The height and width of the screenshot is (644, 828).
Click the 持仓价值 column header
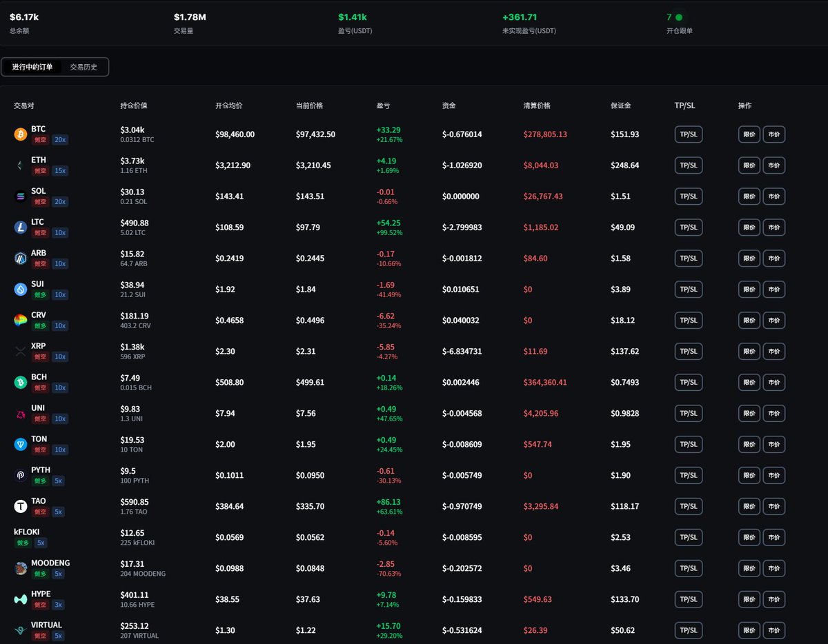(134, 106)
